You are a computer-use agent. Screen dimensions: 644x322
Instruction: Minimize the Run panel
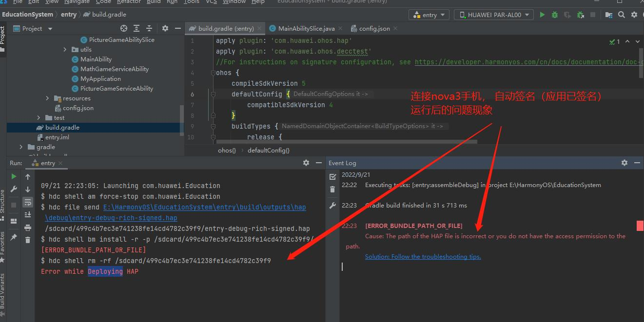click(x=319, y=163)
